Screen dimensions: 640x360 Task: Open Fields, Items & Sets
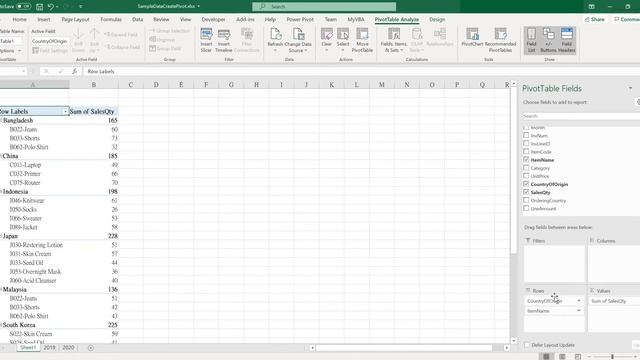[x=393, y=40]
